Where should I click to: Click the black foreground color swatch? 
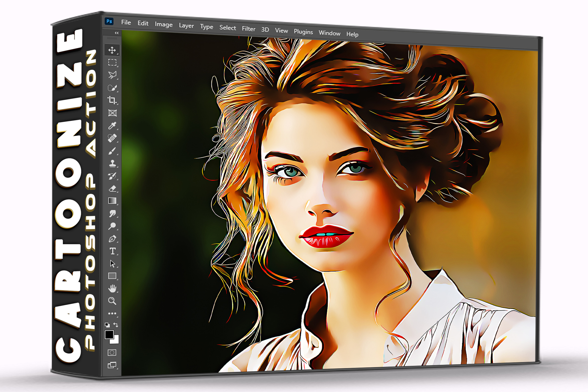109,335
